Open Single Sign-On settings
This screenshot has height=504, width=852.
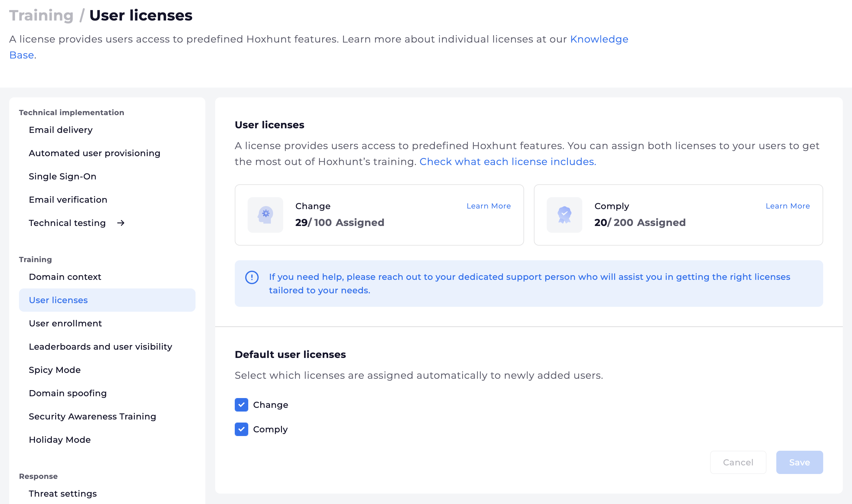pyautogui.click(x=107, y=176)
